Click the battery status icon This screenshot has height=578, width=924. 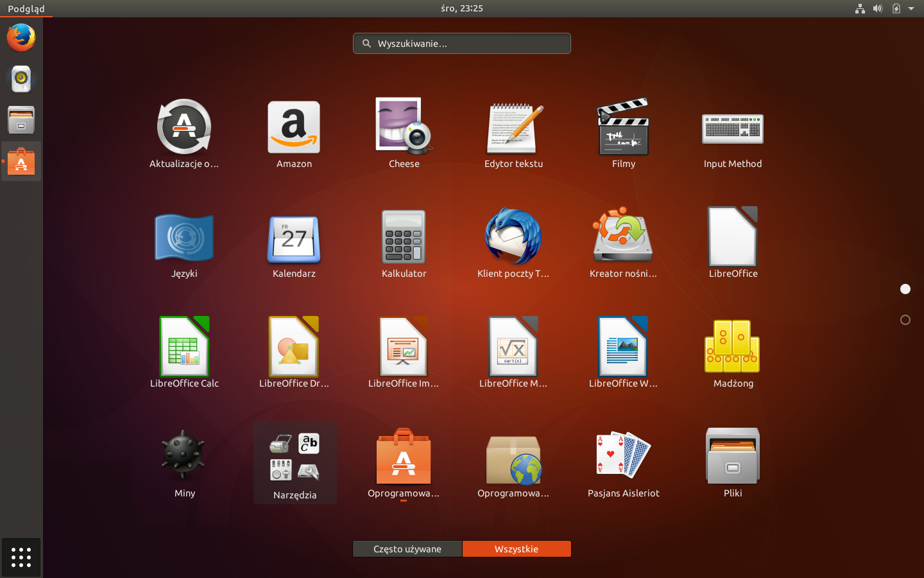pos(896,8)
